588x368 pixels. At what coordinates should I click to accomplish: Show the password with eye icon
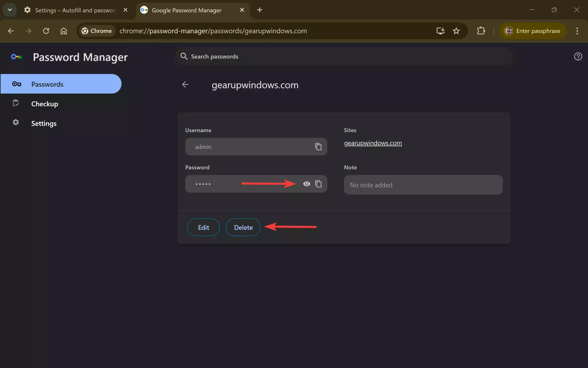307,184
